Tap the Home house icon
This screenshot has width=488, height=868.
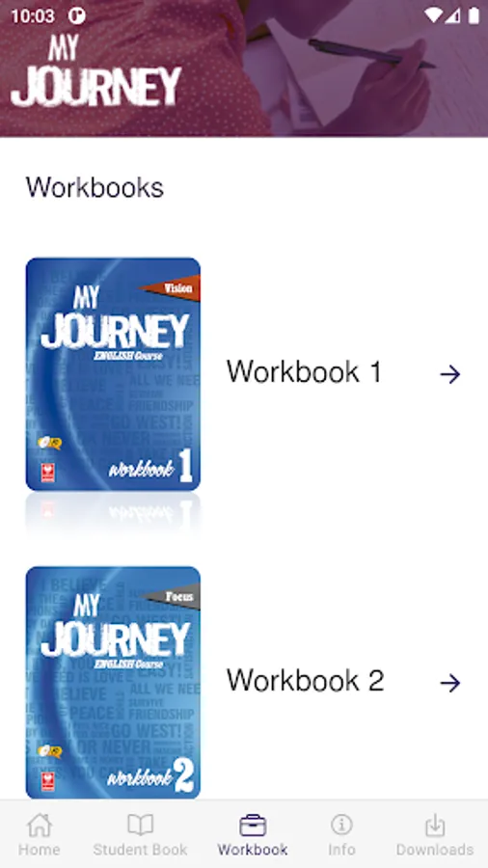click(x=40, y=825)
